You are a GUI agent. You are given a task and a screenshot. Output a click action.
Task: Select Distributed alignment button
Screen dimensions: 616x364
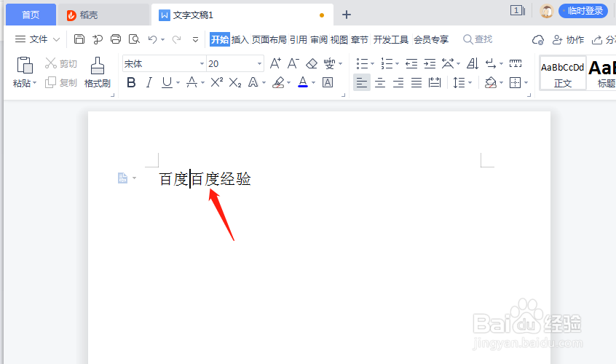tap(435, 82)
